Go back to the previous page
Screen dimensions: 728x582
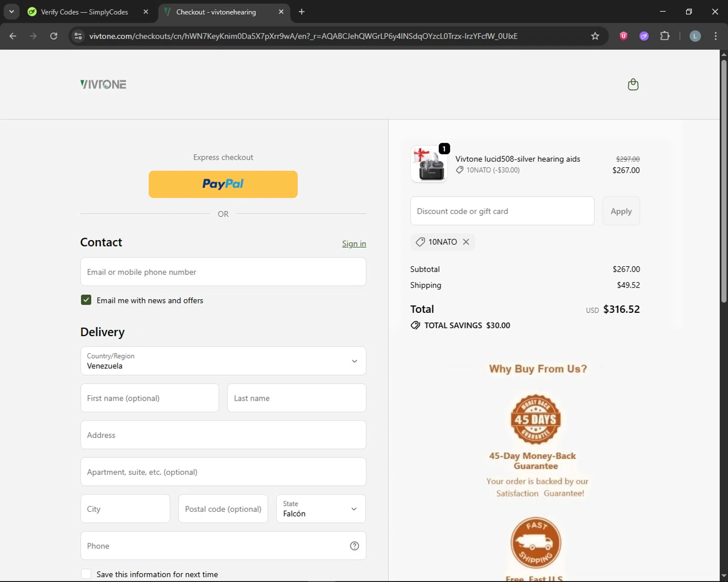[x=13, y=36]
